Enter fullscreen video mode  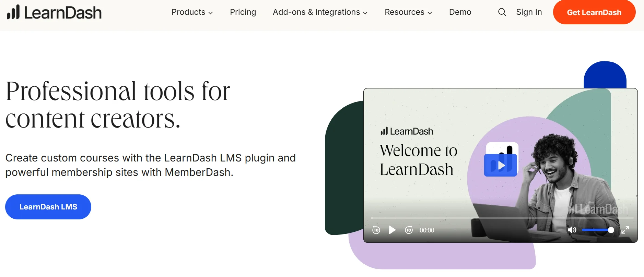coord(625,230)
